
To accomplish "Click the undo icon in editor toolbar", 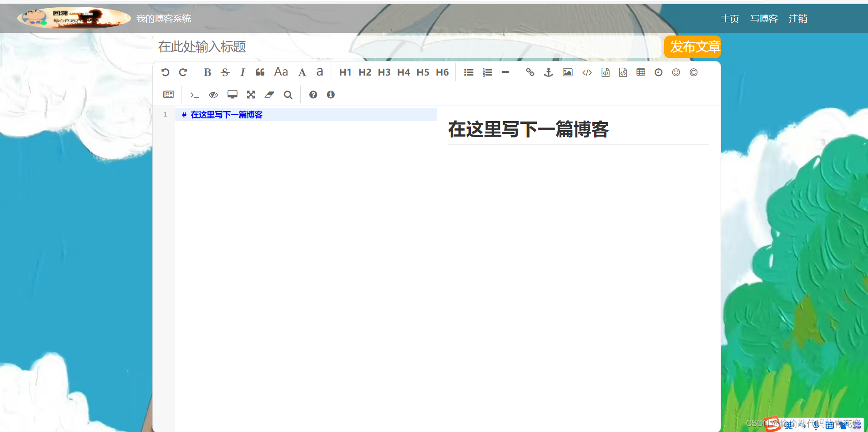I will [x=166, y=72].
